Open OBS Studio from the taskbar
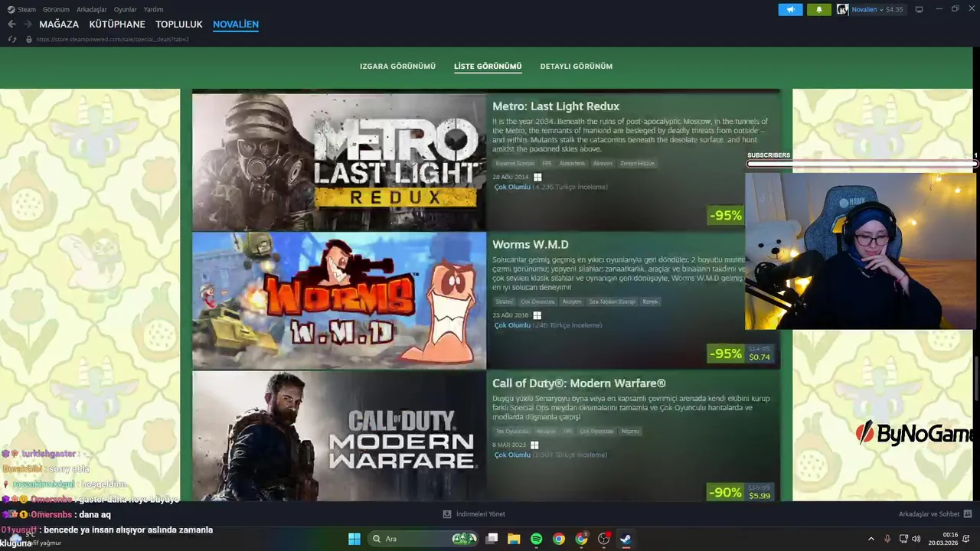980x551 pixels. 604,539
